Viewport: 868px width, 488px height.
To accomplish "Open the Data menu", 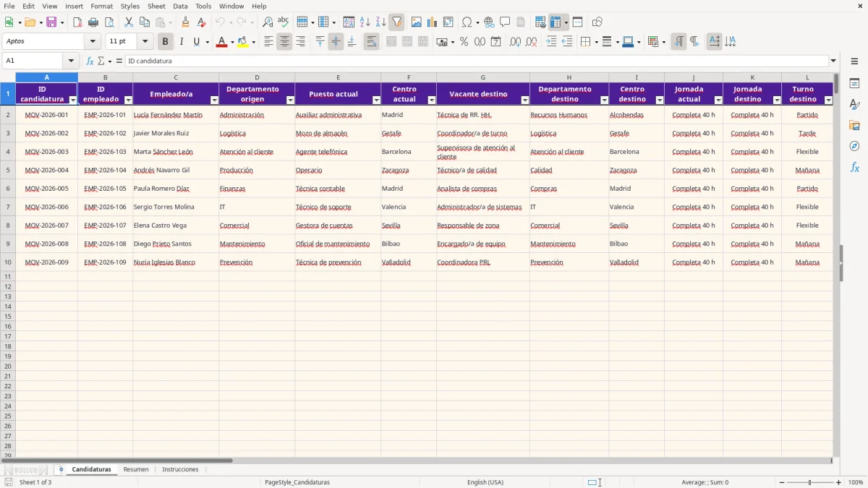I will 180,6.
